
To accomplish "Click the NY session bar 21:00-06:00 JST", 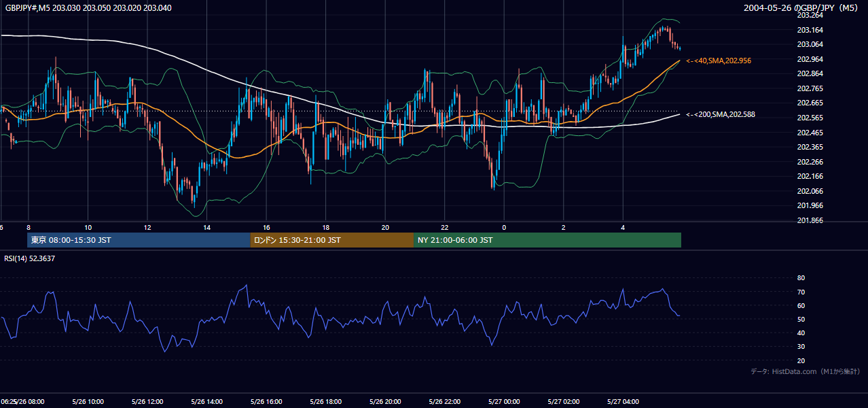I will (547, 240).
